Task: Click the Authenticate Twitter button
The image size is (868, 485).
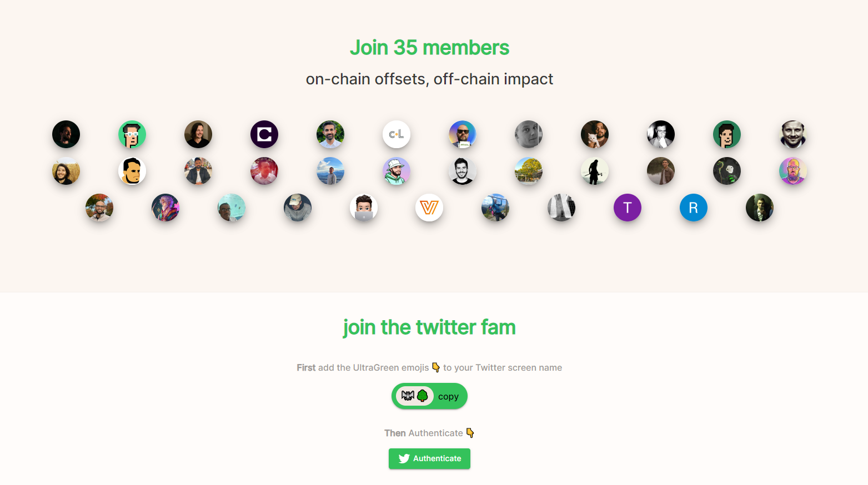Action: tap(429, 458)
